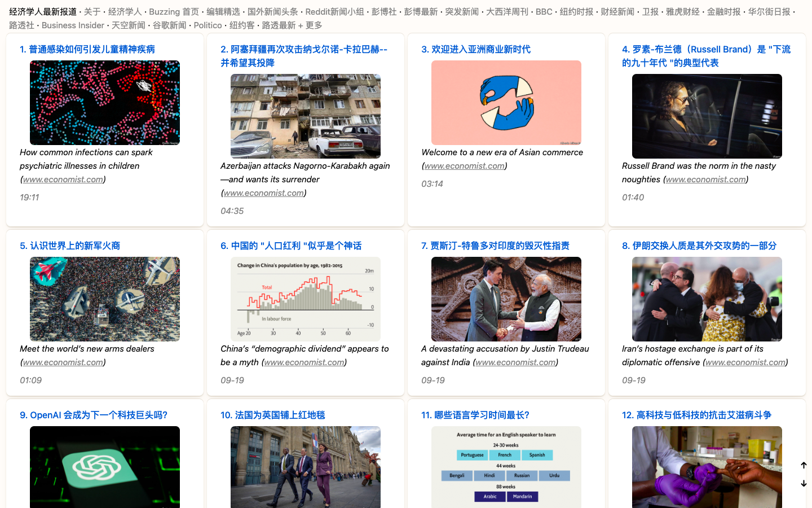
Task: Click www.economist.com link under Trudeau article
Action: (x=515, y=362)
